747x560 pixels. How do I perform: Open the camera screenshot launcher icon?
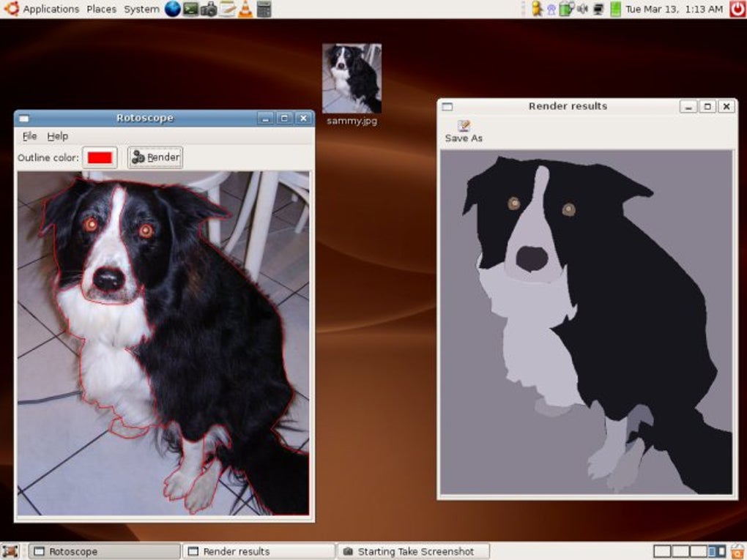pos(209,9)
